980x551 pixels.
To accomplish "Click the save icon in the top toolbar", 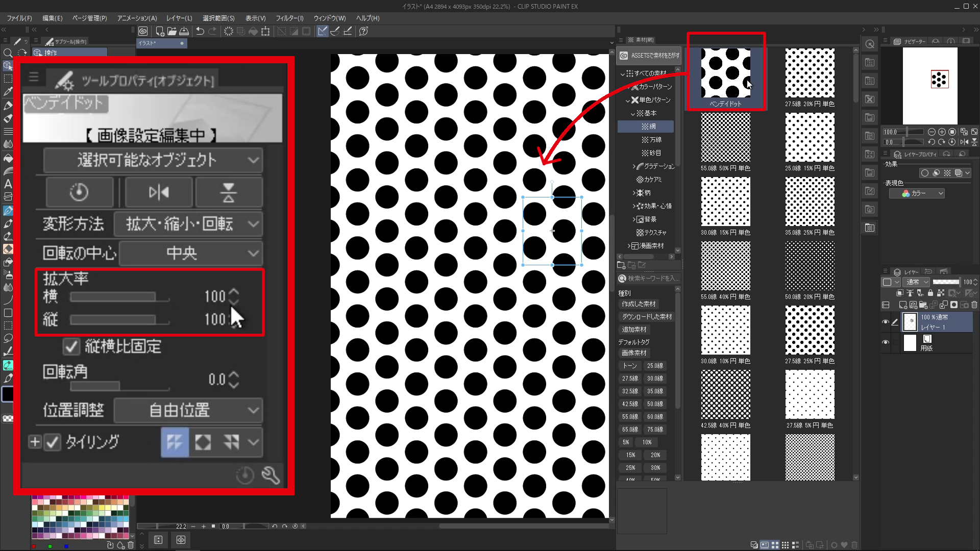I will coord(184,31).
